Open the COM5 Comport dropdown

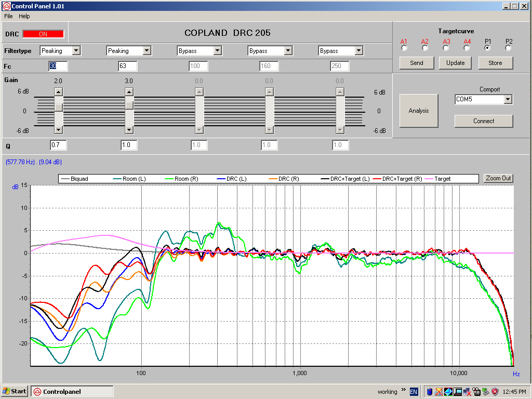tap(508, 99)
